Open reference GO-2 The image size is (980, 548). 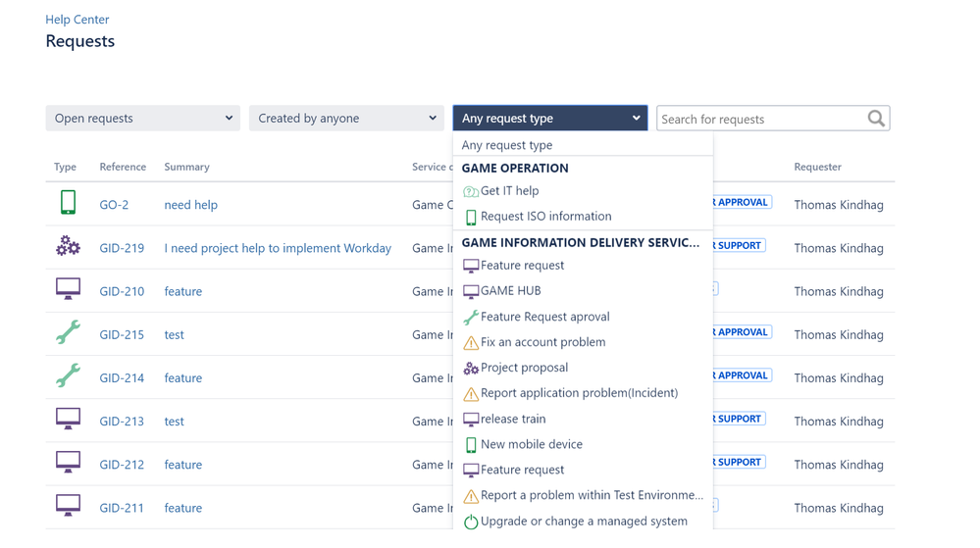tap(114, 205)
